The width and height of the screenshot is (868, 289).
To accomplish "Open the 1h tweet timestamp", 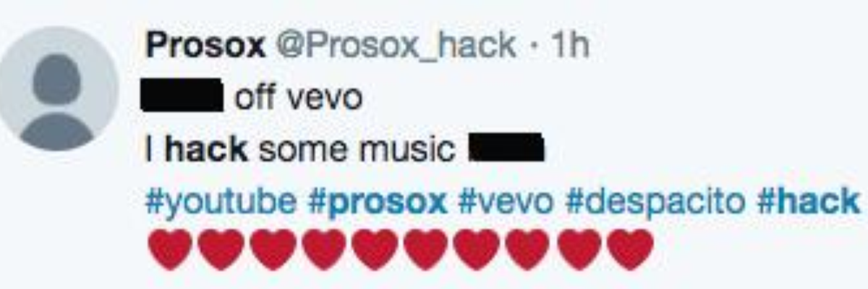I will pos(570,46).
